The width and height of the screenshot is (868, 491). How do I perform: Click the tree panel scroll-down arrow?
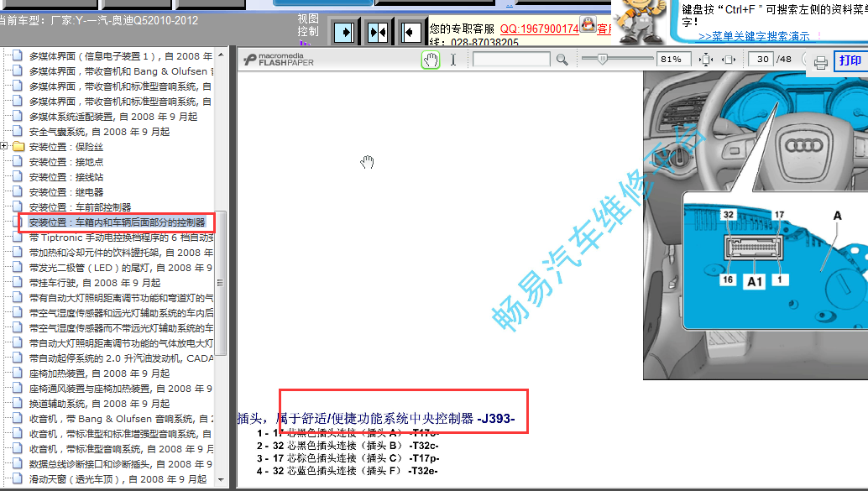pos(221,480)
